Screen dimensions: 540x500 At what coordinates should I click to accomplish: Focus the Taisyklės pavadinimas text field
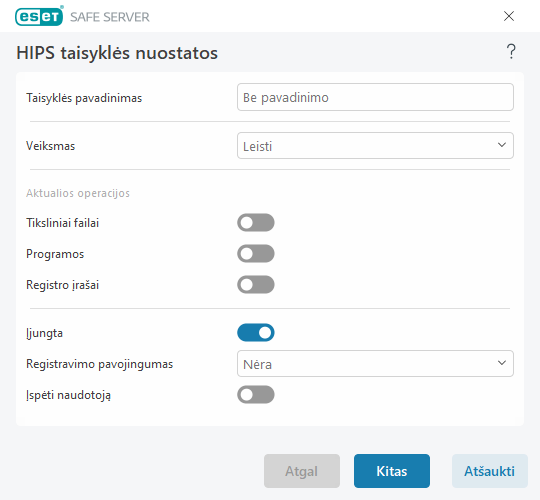pos(375,97)
